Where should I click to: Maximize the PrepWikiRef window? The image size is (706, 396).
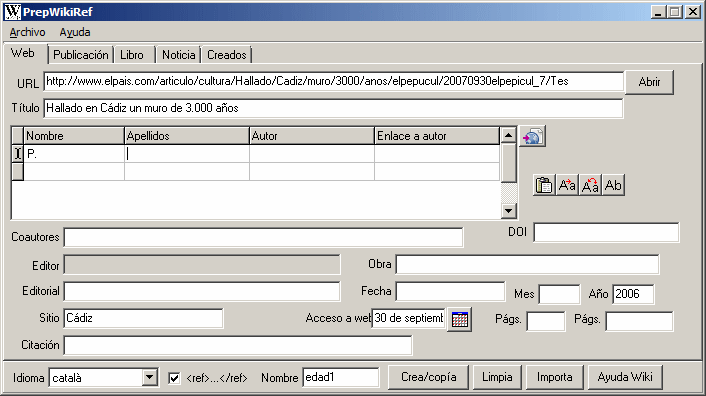[x=674, y=12]
